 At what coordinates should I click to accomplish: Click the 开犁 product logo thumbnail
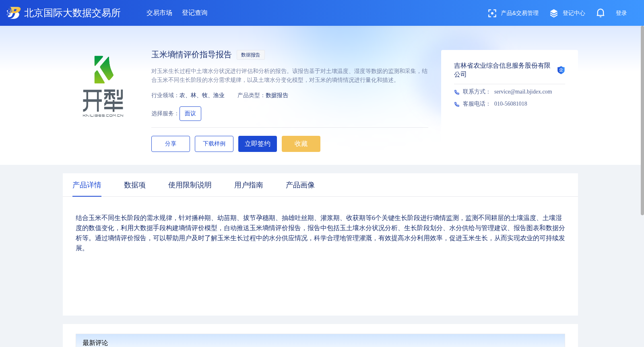click(103, 86)
